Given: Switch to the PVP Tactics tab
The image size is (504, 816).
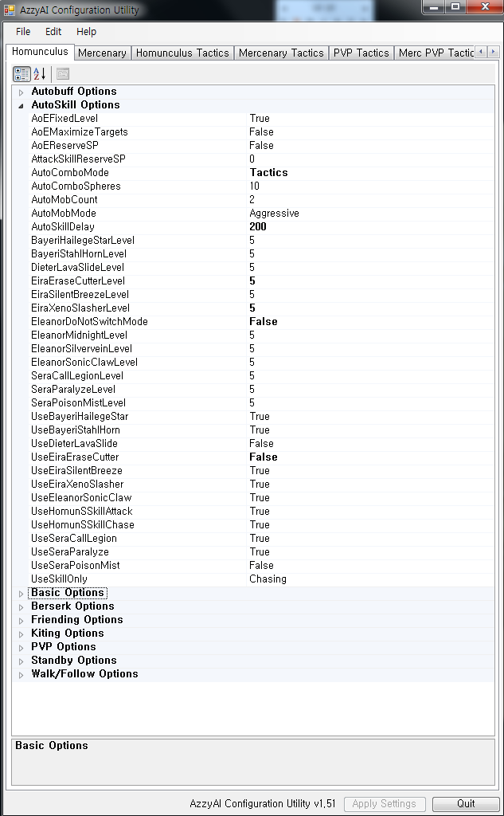Looking at the screenshot, I should pos(361,53).
